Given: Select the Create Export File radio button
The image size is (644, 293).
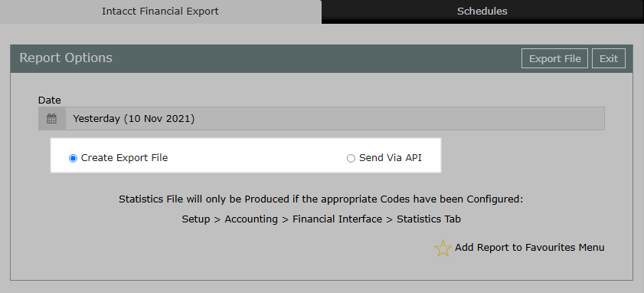Looking at the screenshot, I should pos(73,159).
